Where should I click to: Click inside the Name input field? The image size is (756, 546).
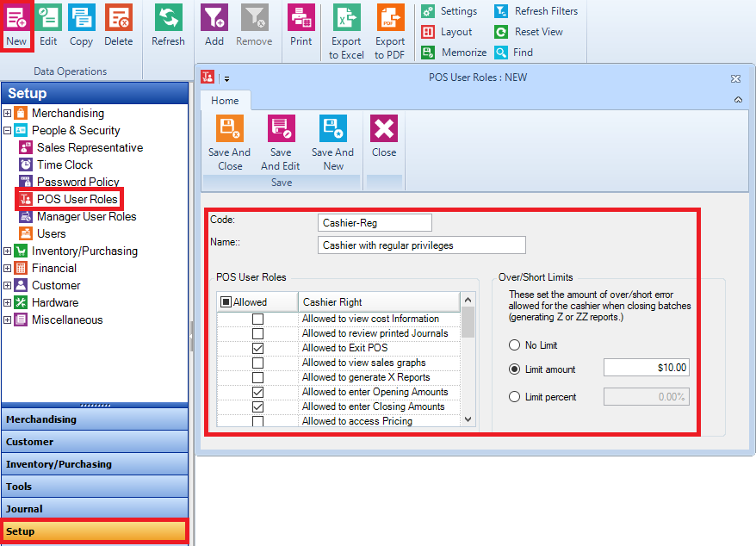click(x=422, y=245)
